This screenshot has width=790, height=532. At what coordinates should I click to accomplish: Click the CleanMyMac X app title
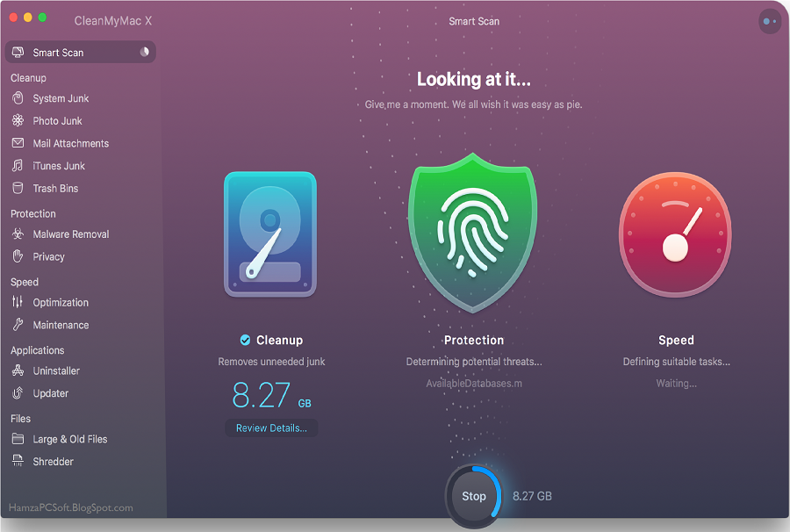113,21
